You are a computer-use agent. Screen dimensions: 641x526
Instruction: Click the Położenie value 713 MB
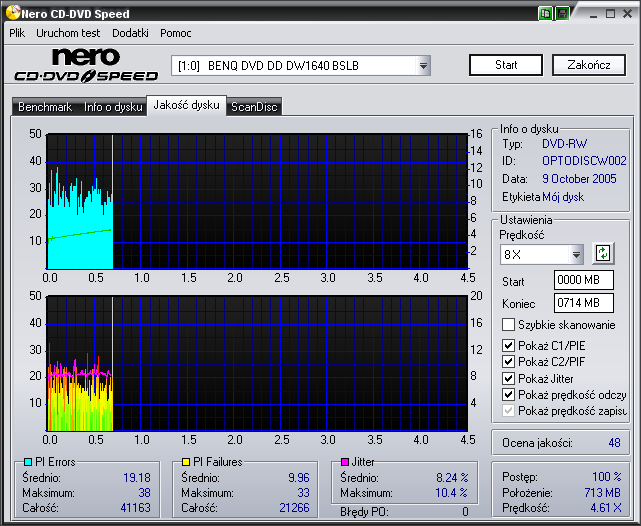[603, 493]
